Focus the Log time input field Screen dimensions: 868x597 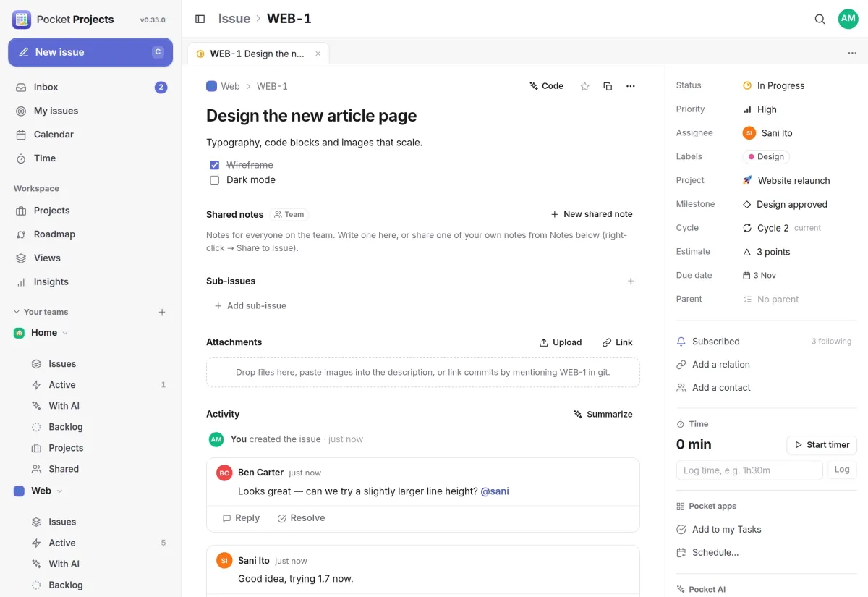tap(749, 470)
